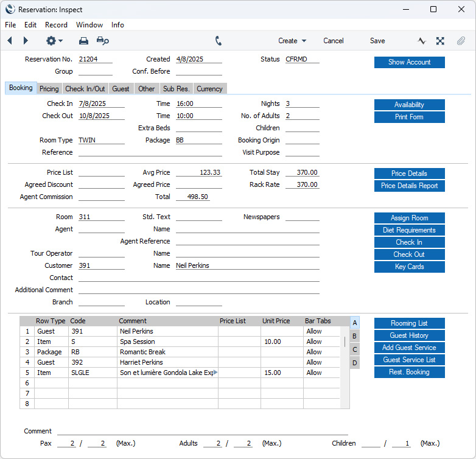Open Guest History
Viewport: 476px width, 459px height.
[409, 335]
